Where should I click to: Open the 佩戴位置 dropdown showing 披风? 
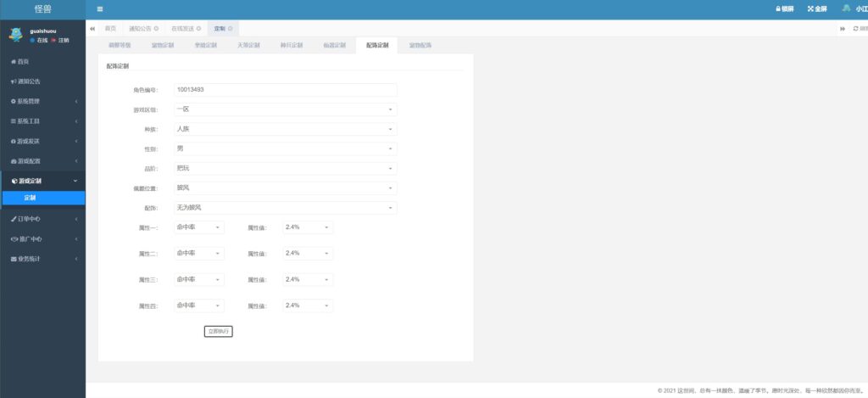pyautogui.click(x=285, y=188)
